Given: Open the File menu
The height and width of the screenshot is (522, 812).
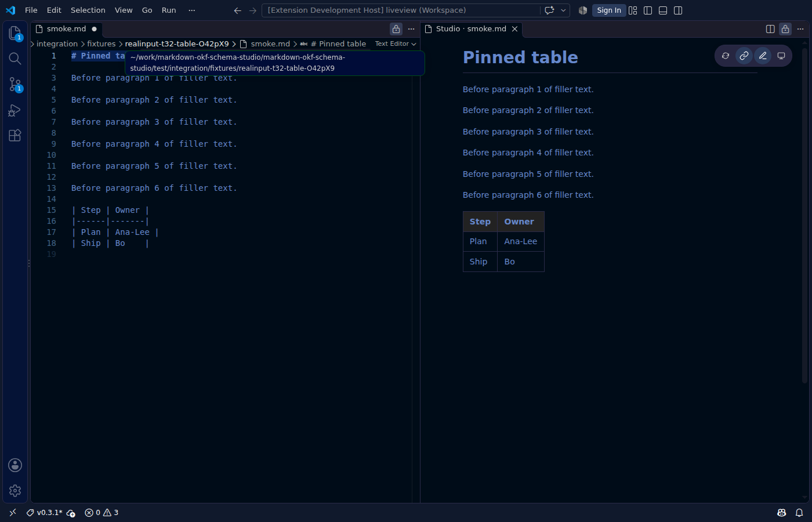Looking at the screenshot, I should coord(31,10).
